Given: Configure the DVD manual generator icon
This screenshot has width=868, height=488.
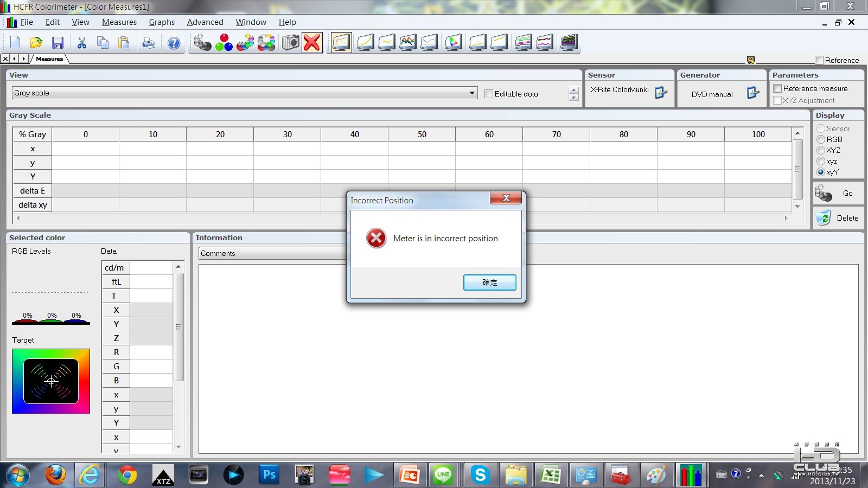Looking at the screenshot, I should click(753, 93).
